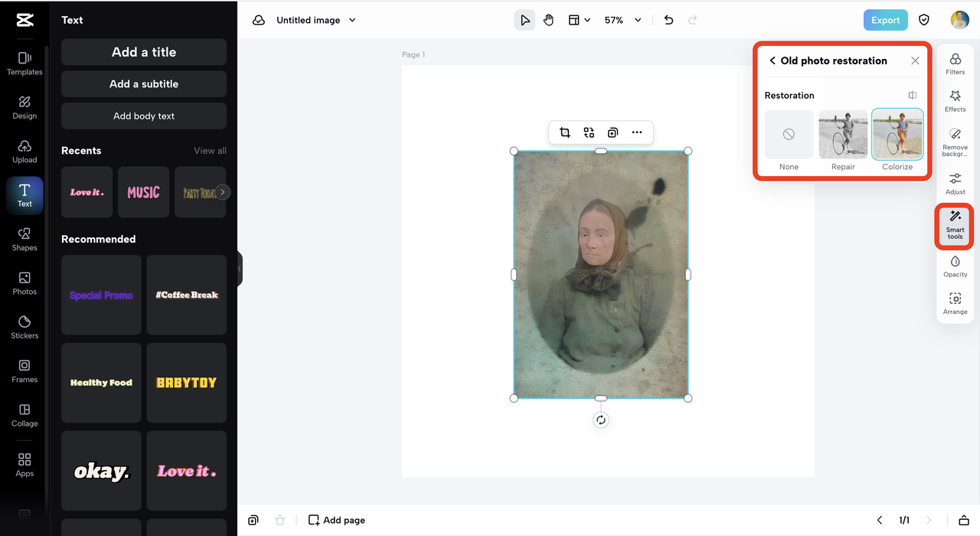The height and width of the screenshot is (536, 980).
Task: Collapse the left text panel handle
Action: click(x=240, y=269)
